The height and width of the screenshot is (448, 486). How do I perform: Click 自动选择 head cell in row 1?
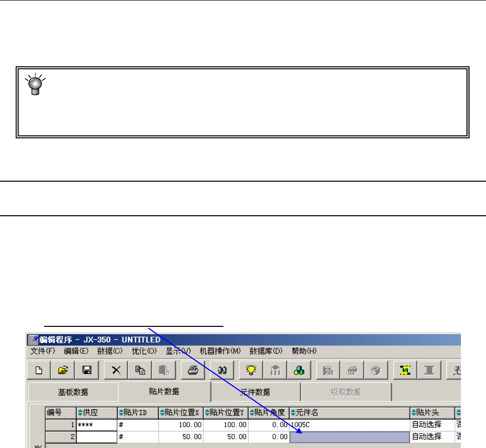pos(432,425)
